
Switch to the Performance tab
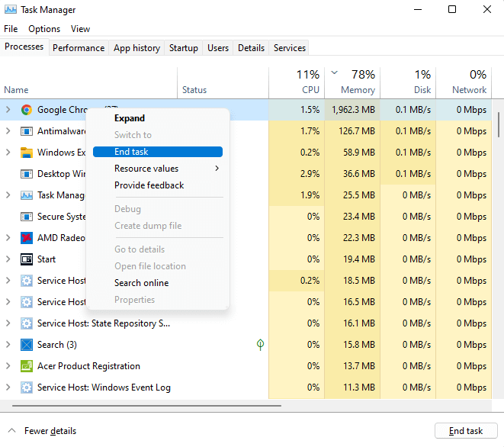(x=79, y=48)
